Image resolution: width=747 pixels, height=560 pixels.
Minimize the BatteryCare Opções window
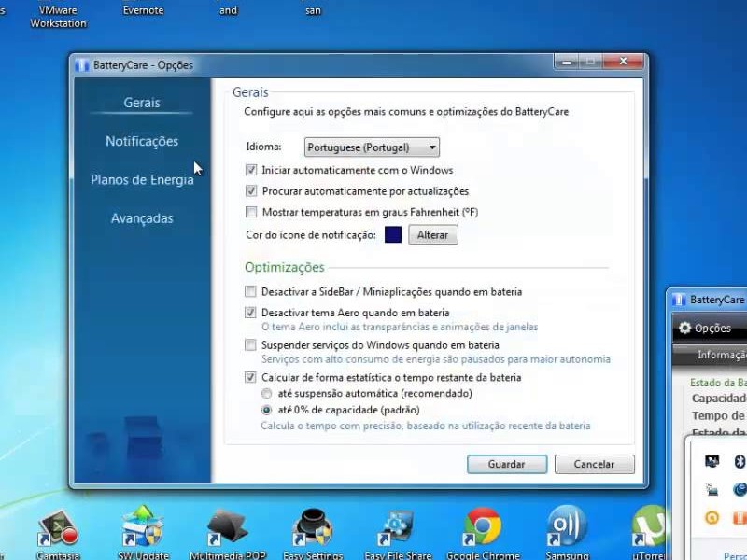(567, 62)
